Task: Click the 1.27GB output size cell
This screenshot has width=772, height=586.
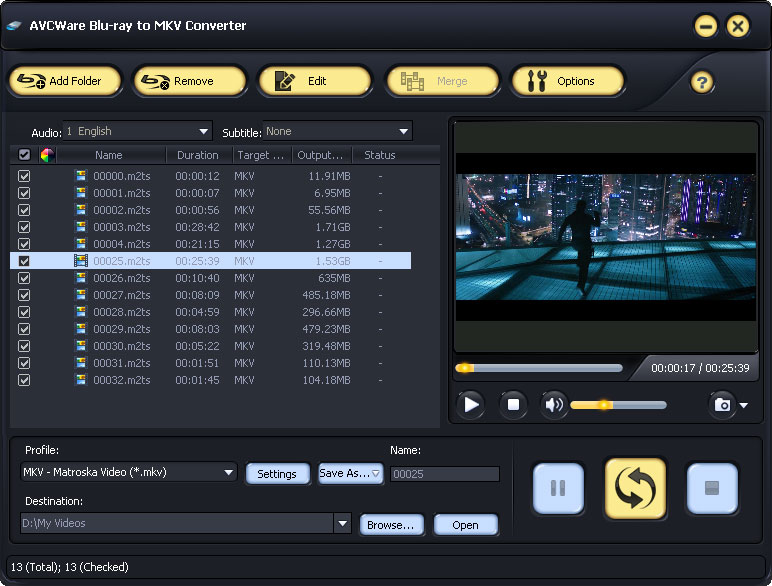Action: point(333,244)
